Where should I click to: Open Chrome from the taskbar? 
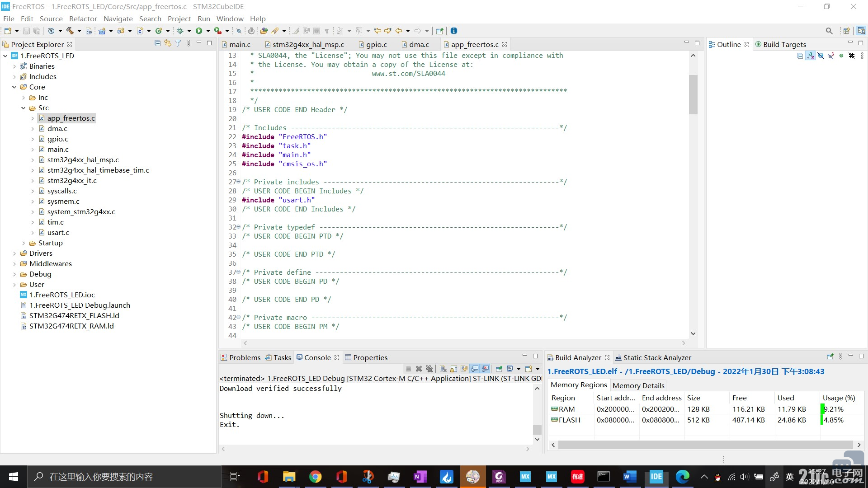point(315,477)
